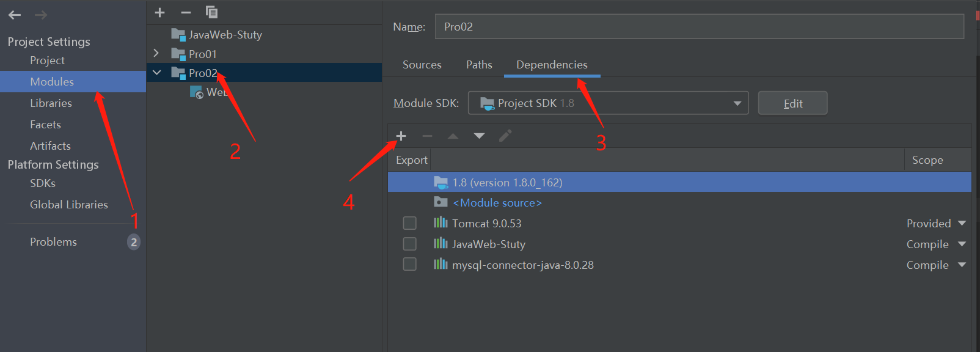Select the JavaWeb-Stuty module in tree

click(x=225, y=35)
